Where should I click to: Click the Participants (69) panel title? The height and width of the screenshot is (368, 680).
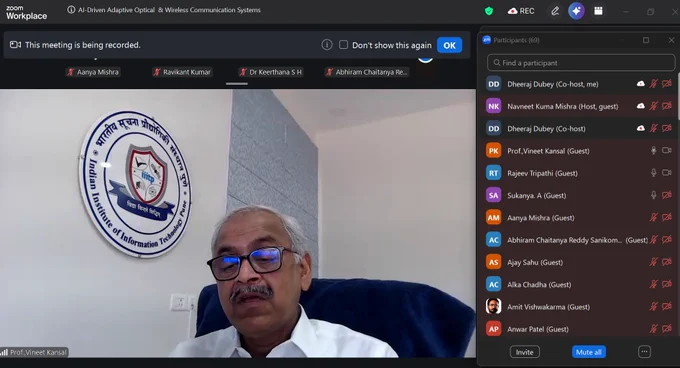click(516, 40)
